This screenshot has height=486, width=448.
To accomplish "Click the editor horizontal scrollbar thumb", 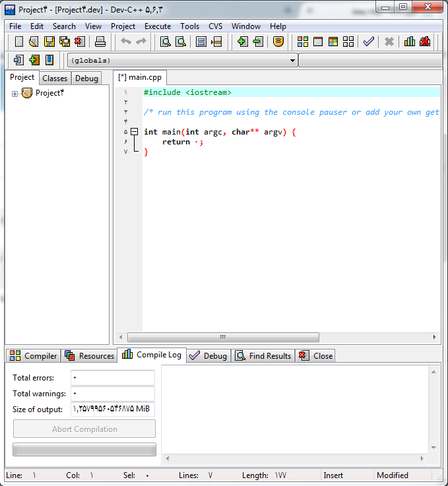I will click(x=223, y=337).
